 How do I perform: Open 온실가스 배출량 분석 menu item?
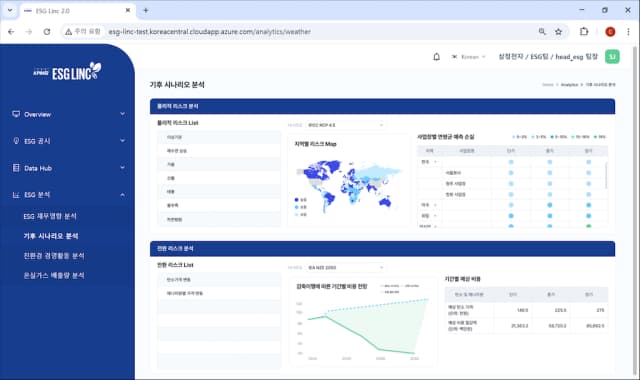[54, 276]
